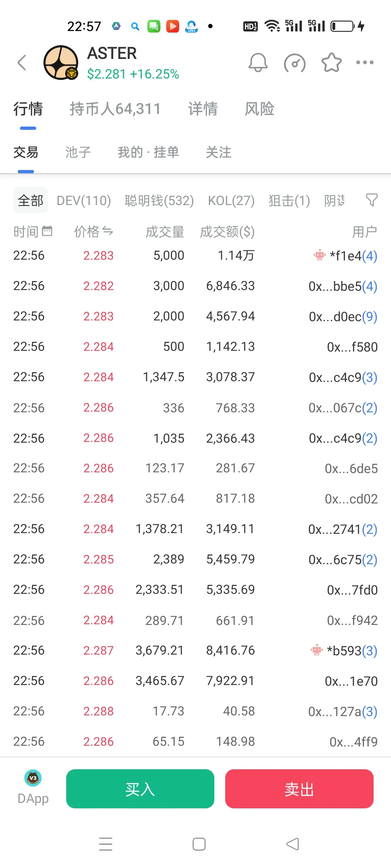Screen dimensions: 391x868
Task: Tap the ASTER token logo
Action: tap(61, 63)
